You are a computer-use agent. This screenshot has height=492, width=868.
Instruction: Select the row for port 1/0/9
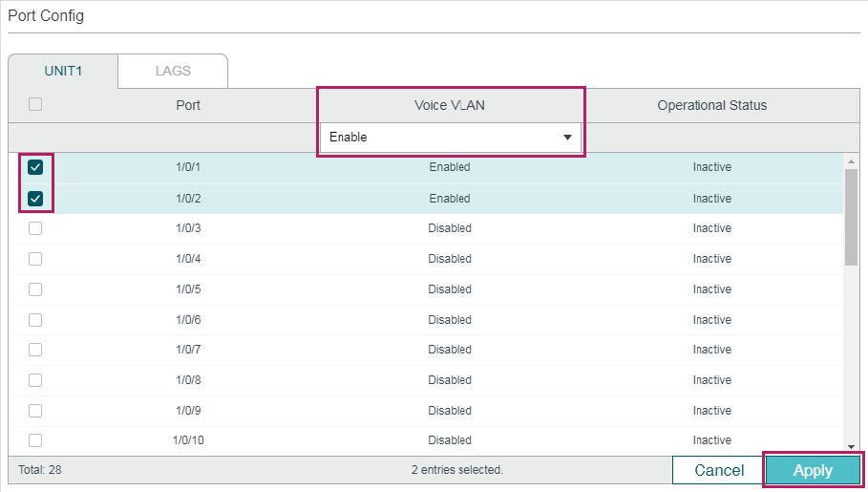(430, 411)
